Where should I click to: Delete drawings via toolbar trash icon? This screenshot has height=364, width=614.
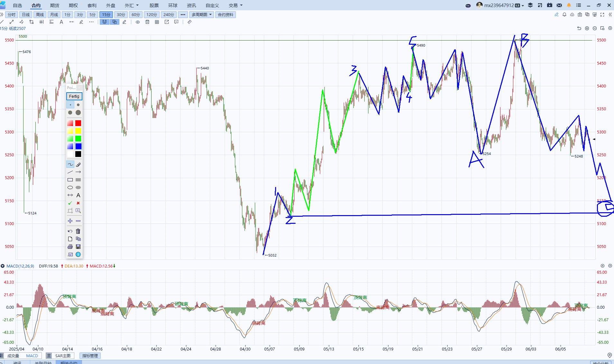(147, 22)
